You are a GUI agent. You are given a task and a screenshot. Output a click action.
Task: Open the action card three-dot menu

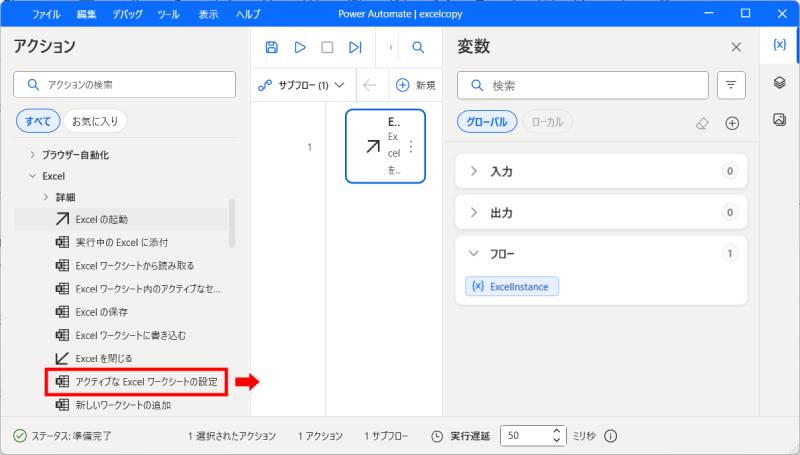coord(411,147)
